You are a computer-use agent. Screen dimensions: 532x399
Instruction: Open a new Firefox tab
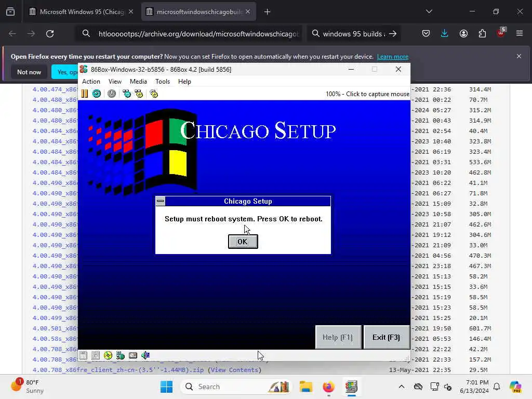pos(267,12)
